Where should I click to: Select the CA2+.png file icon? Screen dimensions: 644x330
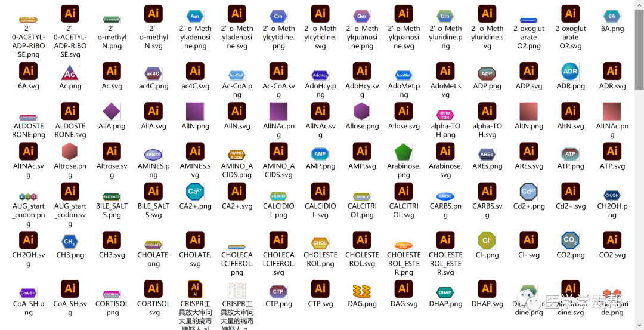[194, 192]
